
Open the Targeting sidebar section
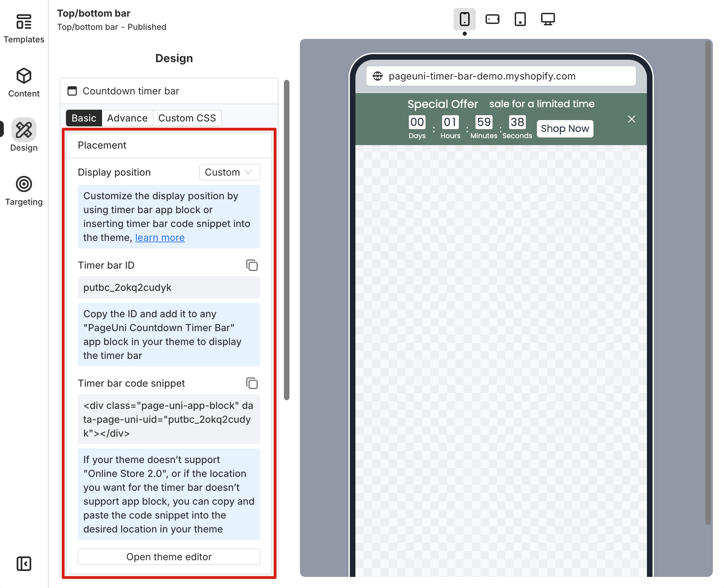pyautogui.click(x=24, y=191)
